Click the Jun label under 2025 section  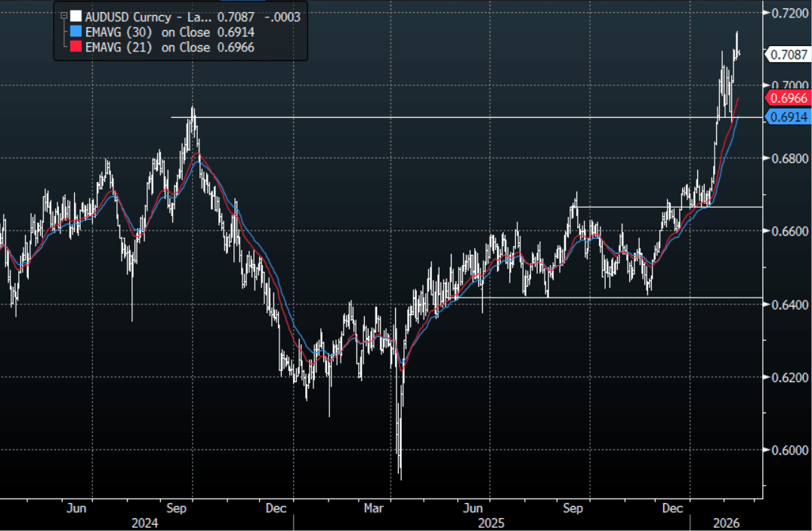(x=472, y=508)
